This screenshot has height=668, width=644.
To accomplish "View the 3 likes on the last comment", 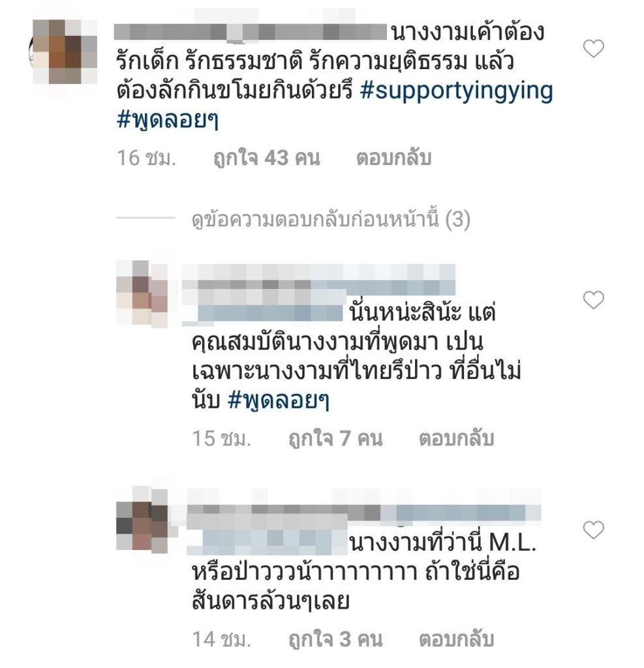I will coord(335,639).
